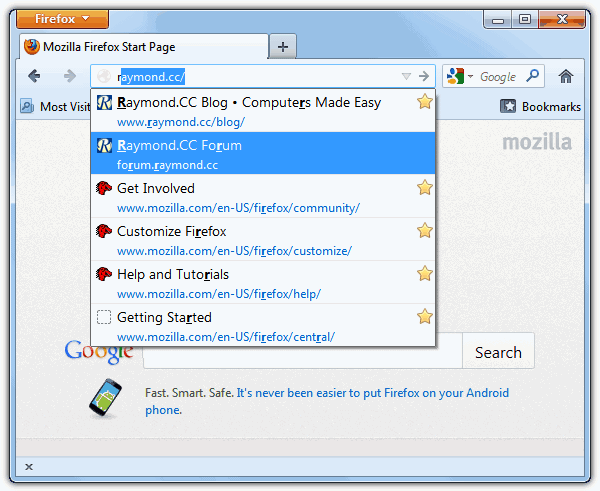Click the Google logo on start page
Image resolution: width=600 pixels, height=491 pixels.
pos(99,351)
